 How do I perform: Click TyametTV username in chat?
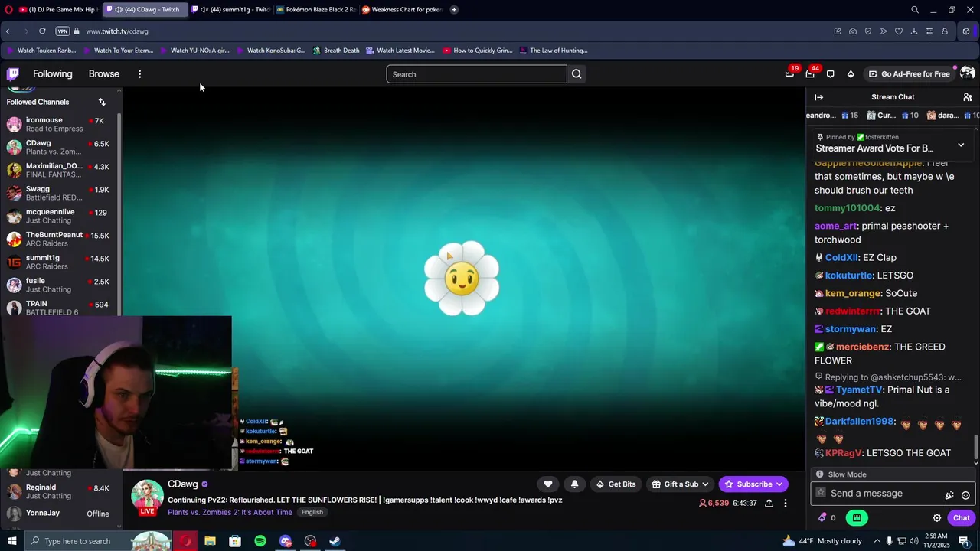point(859,390)
